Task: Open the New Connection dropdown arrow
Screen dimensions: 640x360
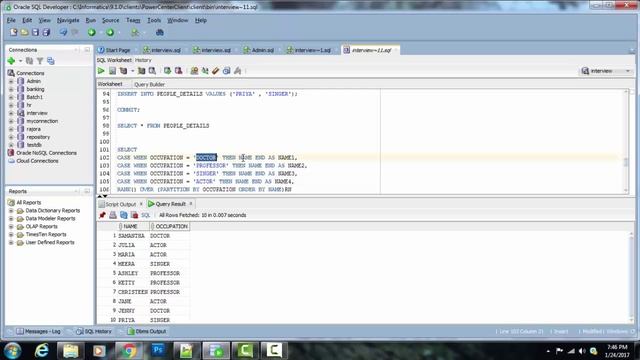Action: 20,61
